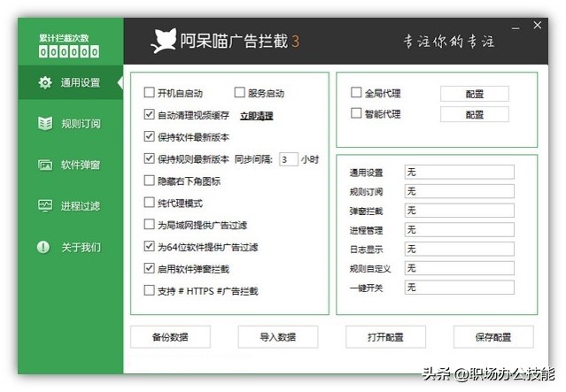
Task: Click the 累计拦截次数 counter display
Action: 68,51
